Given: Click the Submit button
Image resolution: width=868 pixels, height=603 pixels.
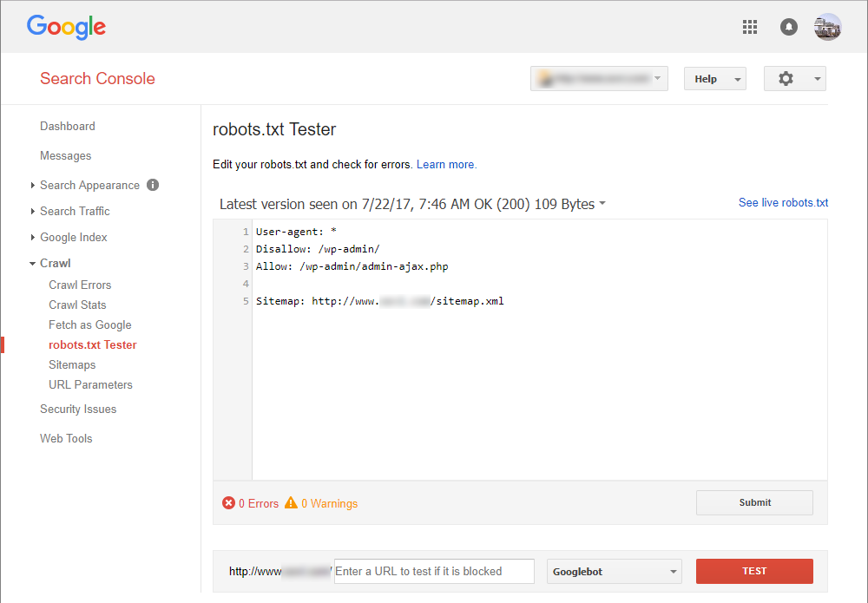Looking at the screenshot, I should (x=754, y=502).
